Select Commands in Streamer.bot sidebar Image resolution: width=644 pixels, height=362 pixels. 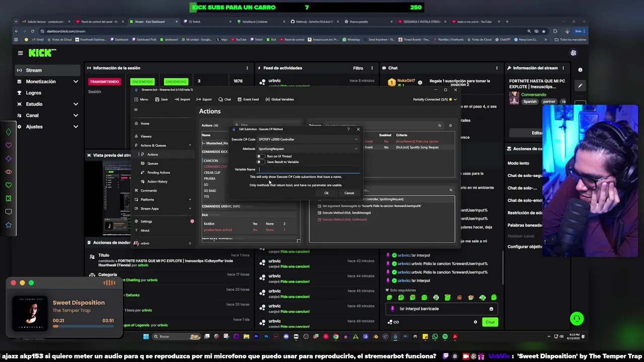point(148,191)
